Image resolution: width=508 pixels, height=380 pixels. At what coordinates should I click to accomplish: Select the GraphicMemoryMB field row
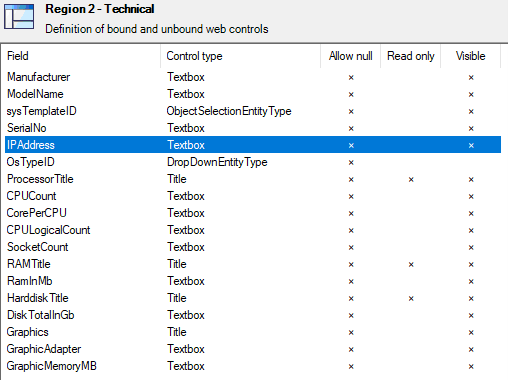pyautogui.click(x=253, y=366)
